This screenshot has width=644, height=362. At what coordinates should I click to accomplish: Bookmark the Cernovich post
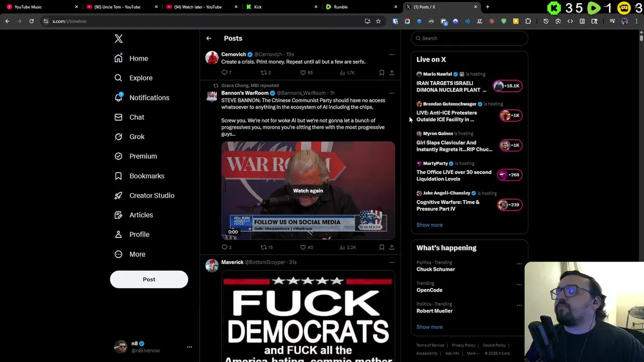(x=382, y=73)
